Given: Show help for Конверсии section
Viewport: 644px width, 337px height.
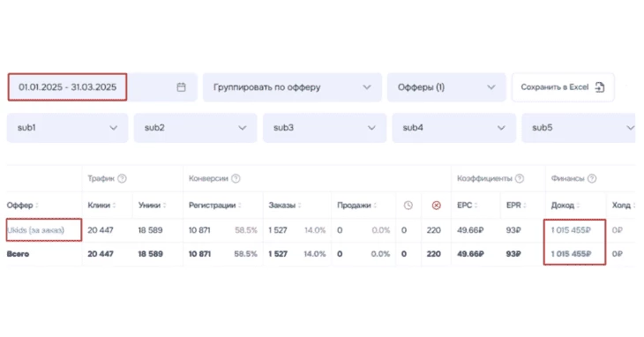Looking at the screenshot, I should [236, 178].
